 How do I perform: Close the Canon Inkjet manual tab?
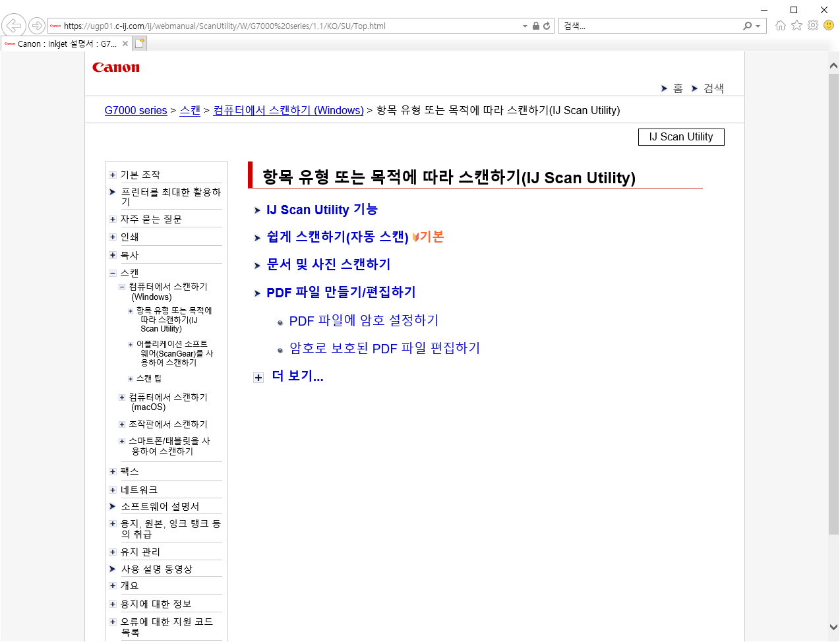click(125, 44)
